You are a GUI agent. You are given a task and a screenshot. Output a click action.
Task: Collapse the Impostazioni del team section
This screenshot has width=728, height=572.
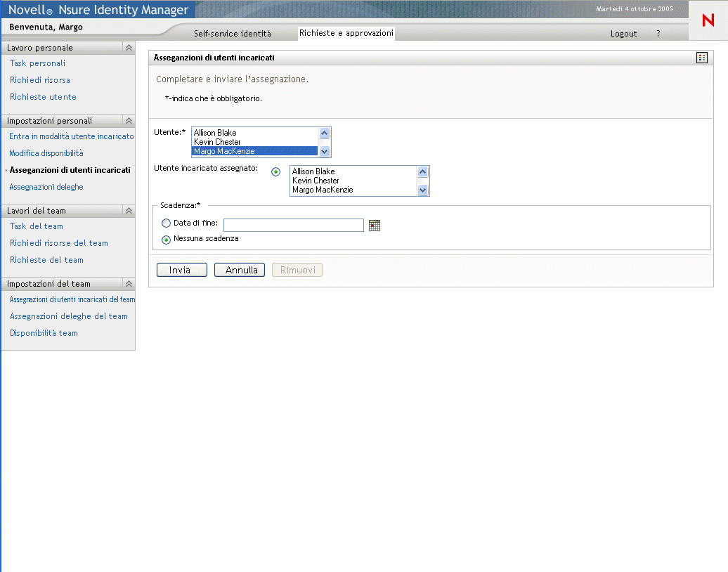(x=129, y=284)
